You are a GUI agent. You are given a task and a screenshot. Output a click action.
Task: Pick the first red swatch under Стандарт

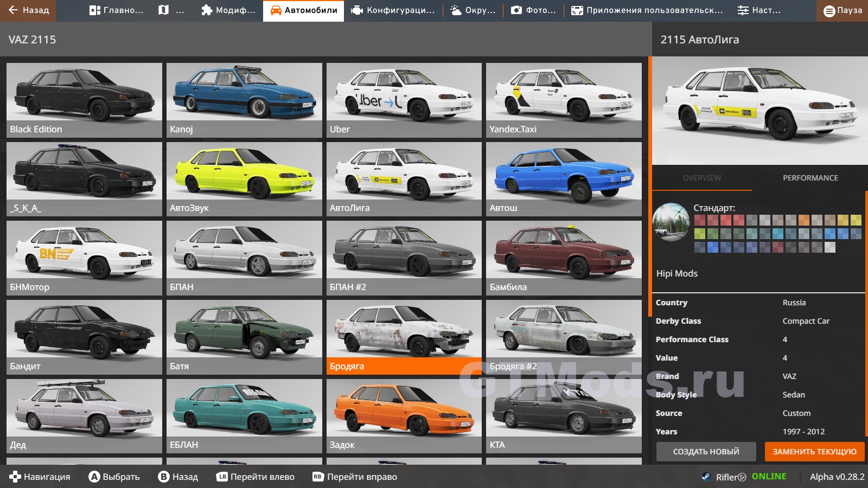699,220
